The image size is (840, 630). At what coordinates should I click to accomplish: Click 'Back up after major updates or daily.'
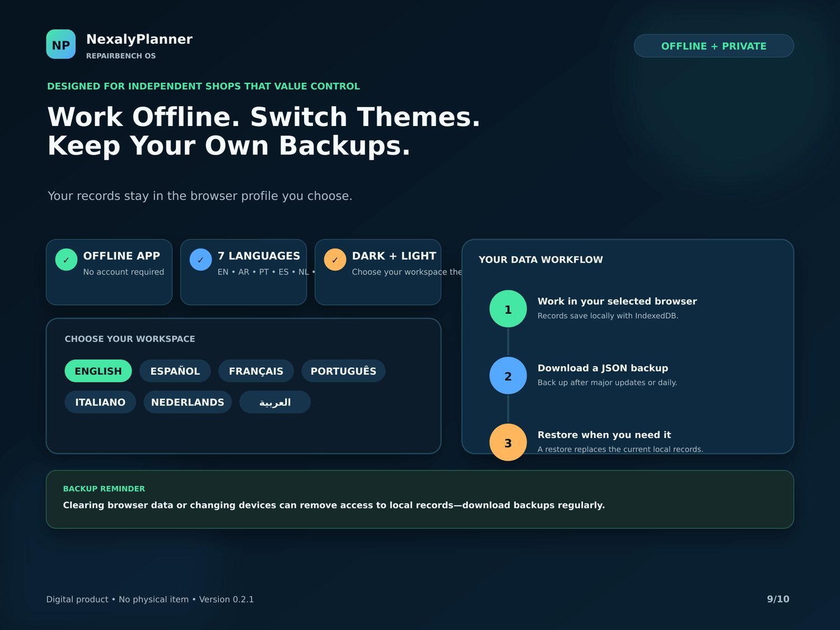coord(607,382)
